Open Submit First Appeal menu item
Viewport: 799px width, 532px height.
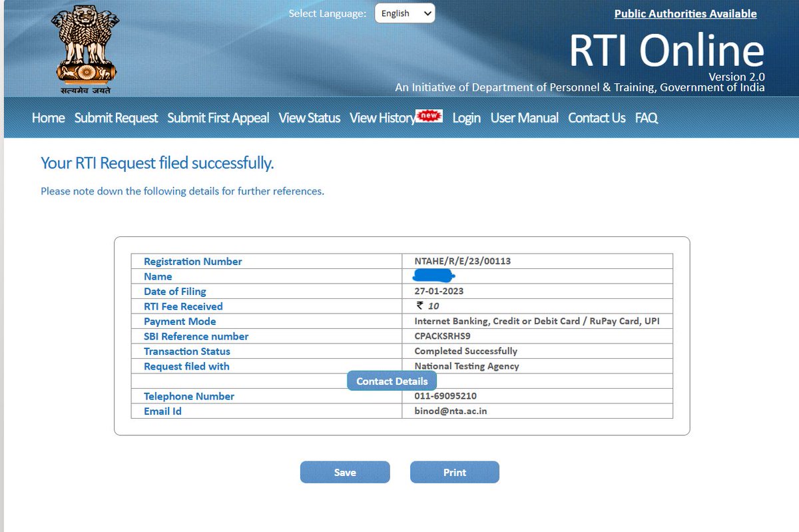pos(218,118)
